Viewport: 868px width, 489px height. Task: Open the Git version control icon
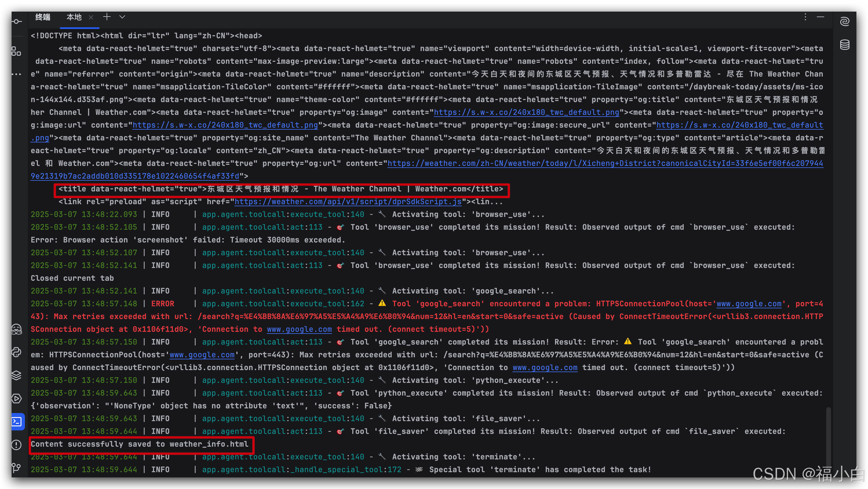tap(16, 468)
